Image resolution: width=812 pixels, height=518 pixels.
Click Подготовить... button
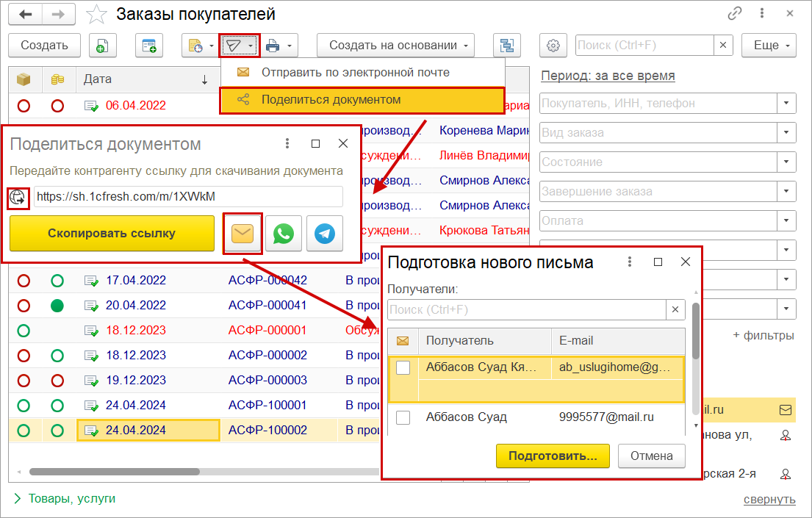553,456
